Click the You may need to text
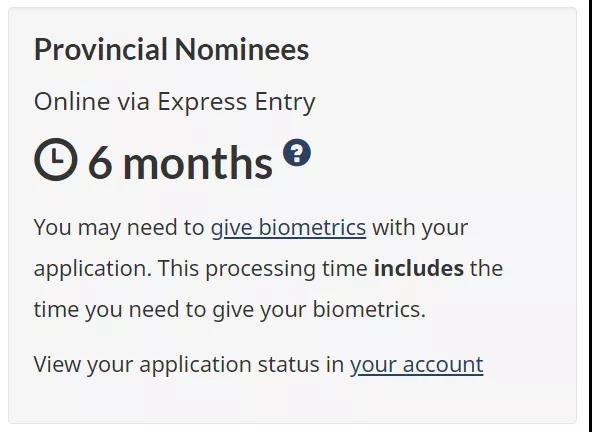 [x=119, y=227]
